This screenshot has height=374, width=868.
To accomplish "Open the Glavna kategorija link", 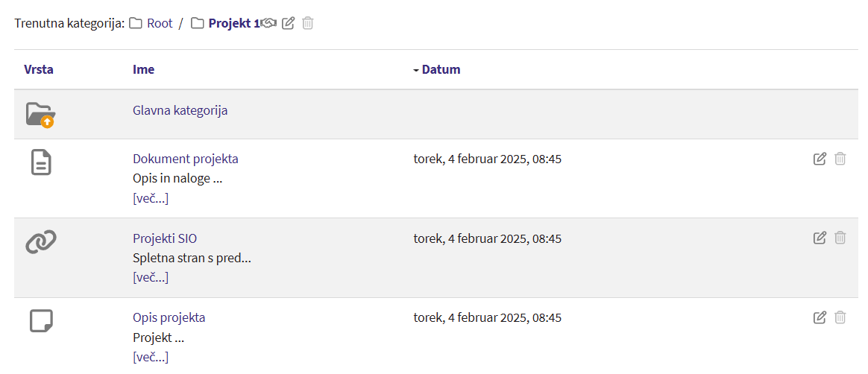I will point(180,110).
